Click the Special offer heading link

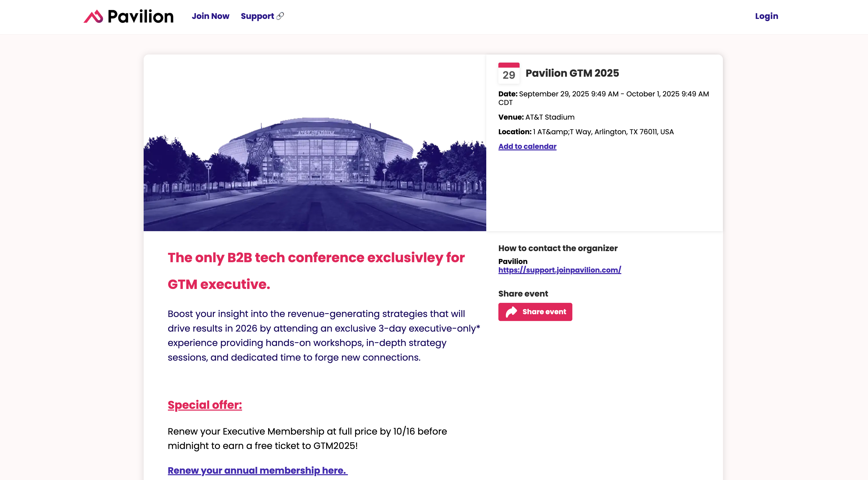tap(205, 405)
